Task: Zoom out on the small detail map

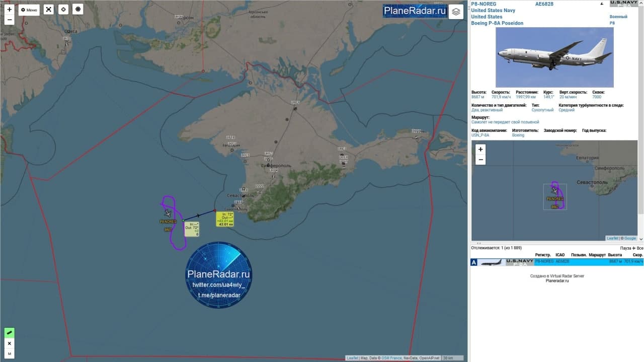Action: (x=480, y=160)
